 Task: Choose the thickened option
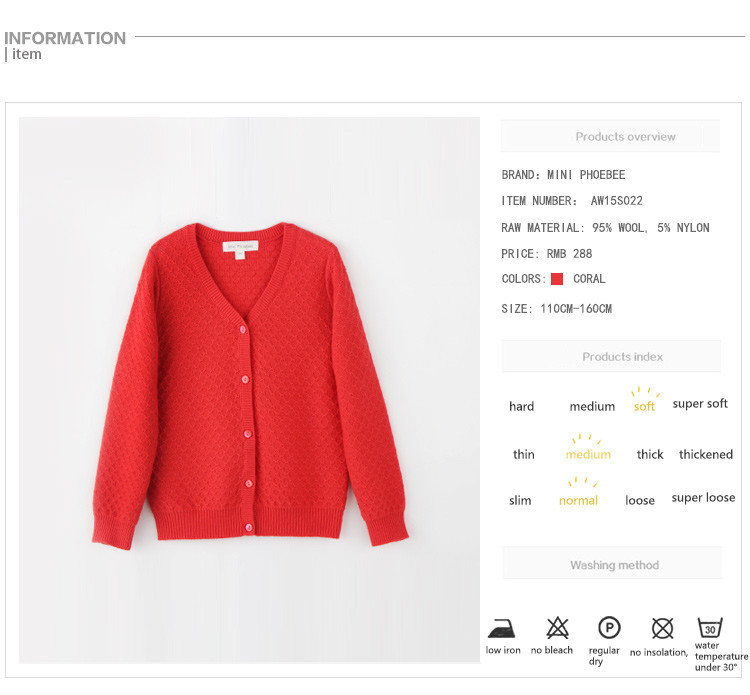(x=706, y=454)
